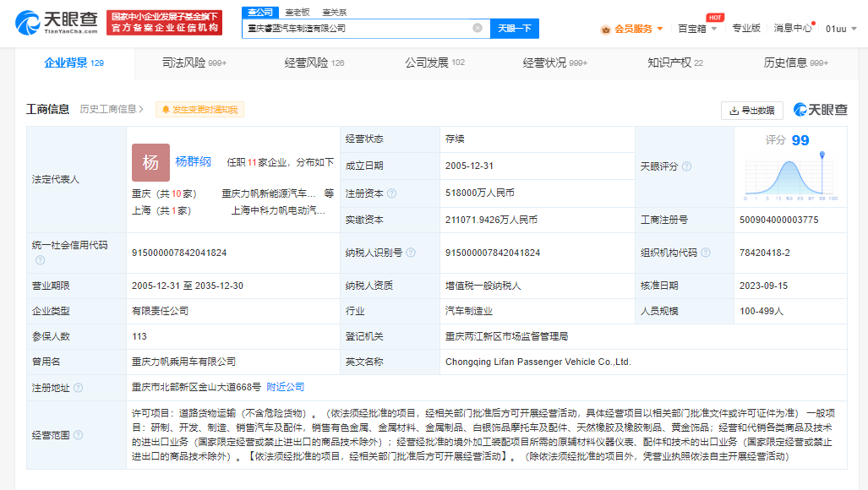Open the 上海中科力帆电动汽 company link
The height and width of the screenshot is (490, 868).
click(x=278, y=210)
